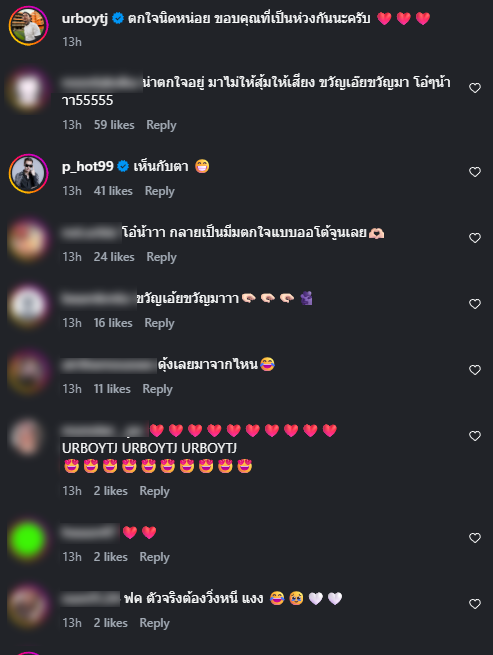Like the comment with 24 likes
The width and height of the screenshot is (493, 655).
(475, 238)
